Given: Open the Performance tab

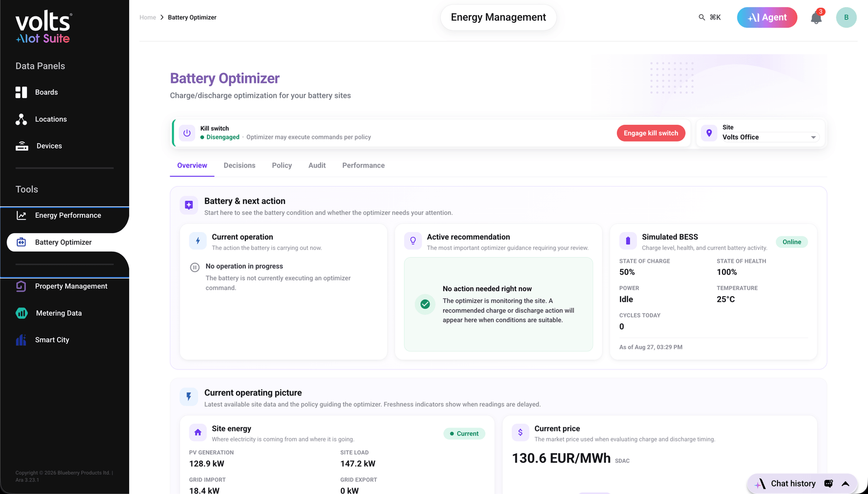Looking at the screenshot, I should (x=363, y=165).
